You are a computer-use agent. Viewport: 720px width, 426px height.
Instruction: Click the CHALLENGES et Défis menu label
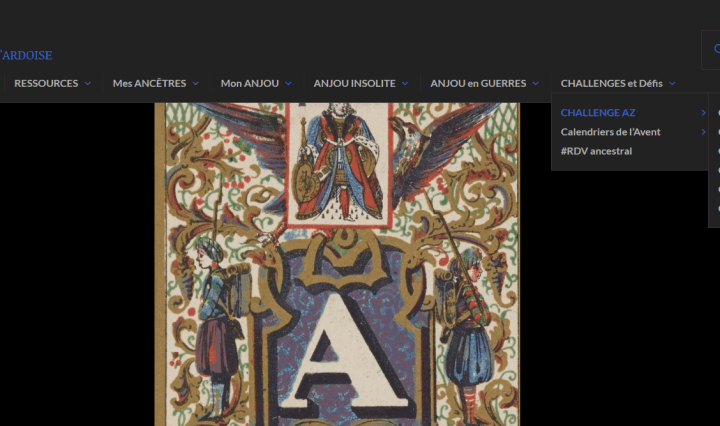[611, 84]
